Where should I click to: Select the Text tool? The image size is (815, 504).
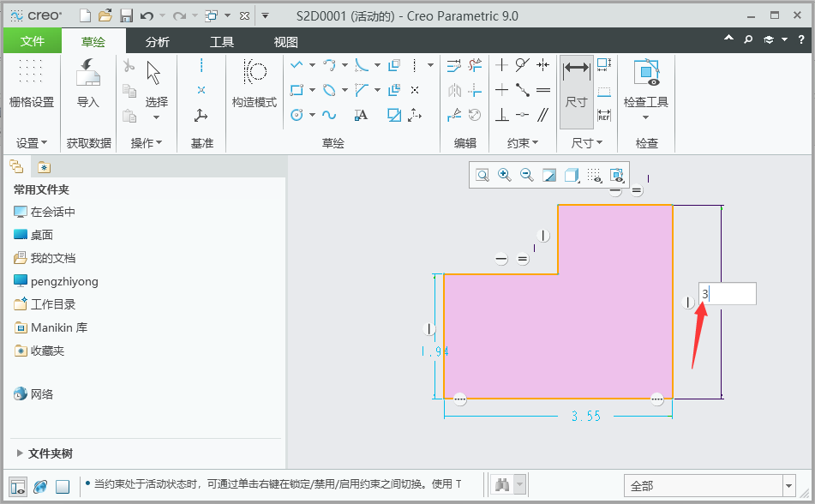[x=362, y=115]
